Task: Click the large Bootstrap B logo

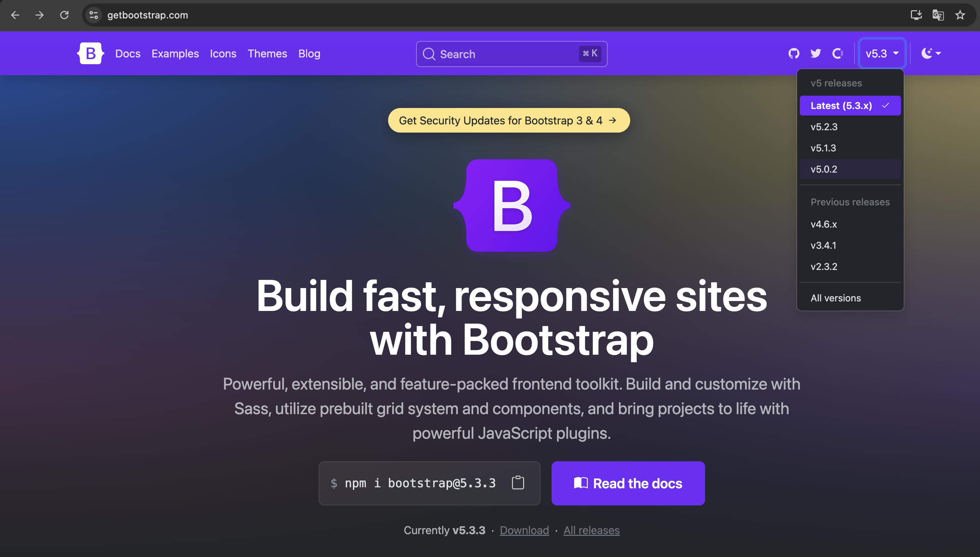Action: click(x=512, y=205)
